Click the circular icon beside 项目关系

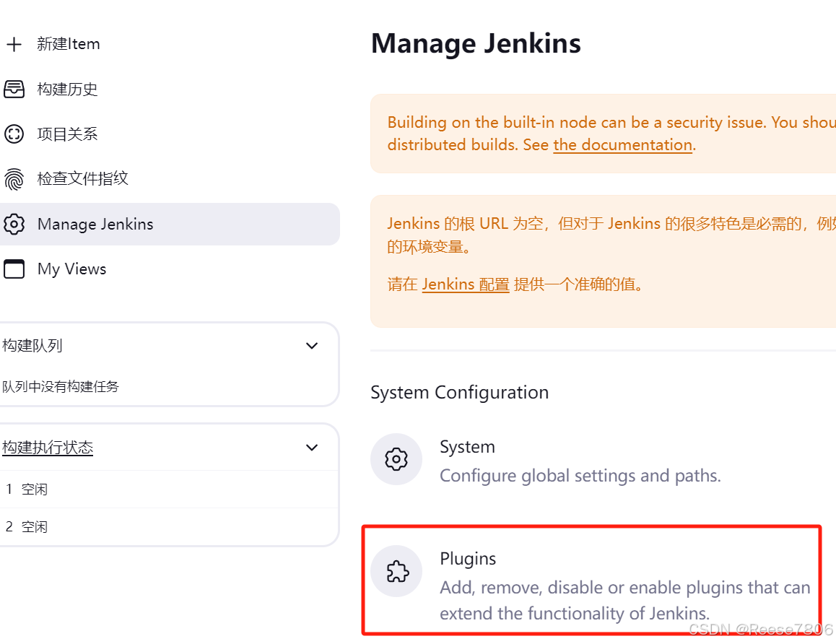14,134
